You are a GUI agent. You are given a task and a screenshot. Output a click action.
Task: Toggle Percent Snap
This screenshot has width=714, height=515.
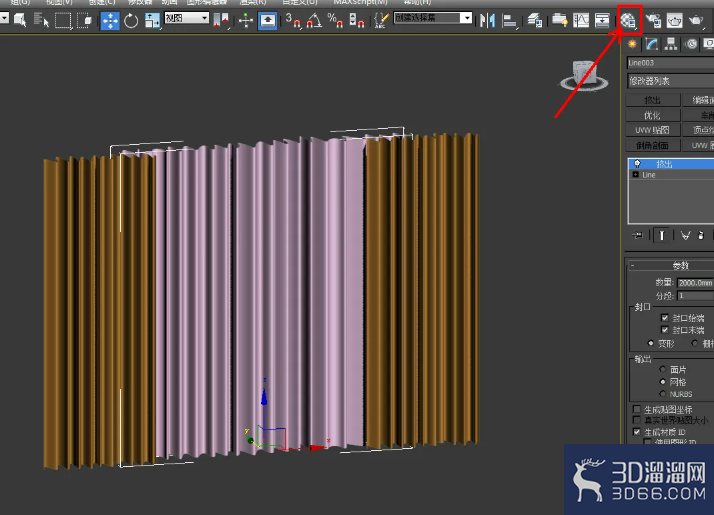[x=336, y=20]
